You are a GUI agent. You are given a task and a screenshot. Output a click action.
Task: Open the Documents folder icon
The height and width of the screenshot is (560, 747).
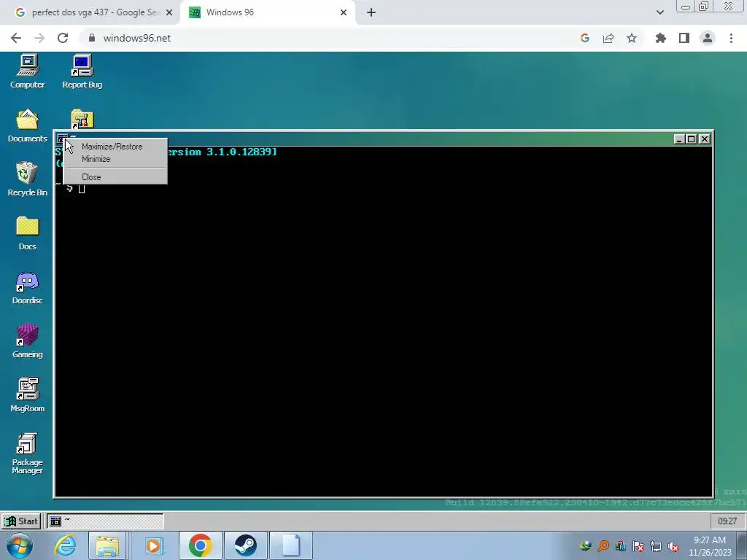click(x=27, y=125)
